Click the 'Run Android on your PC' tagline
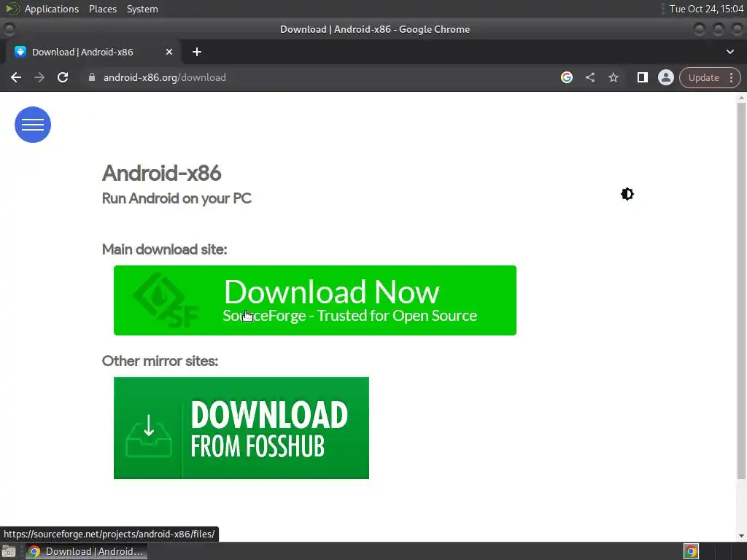Screen dimensions: 747x560 [177, 198]
